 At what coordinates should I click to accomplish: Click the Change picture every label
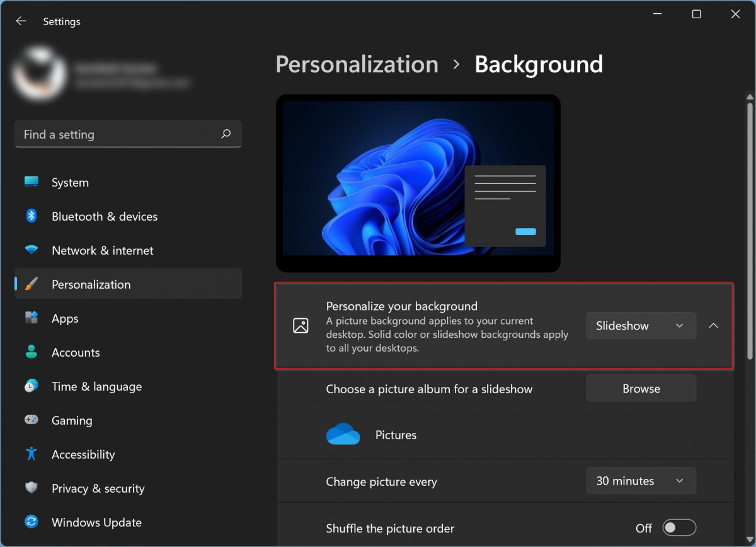pos(381,481)
